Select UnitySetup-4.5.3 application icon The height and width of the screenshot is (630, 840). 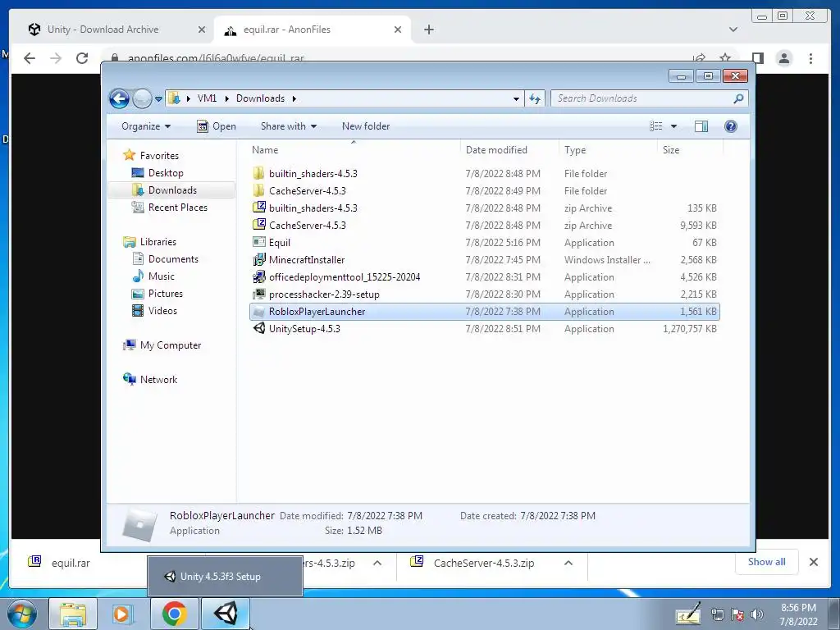pos(258,328)
